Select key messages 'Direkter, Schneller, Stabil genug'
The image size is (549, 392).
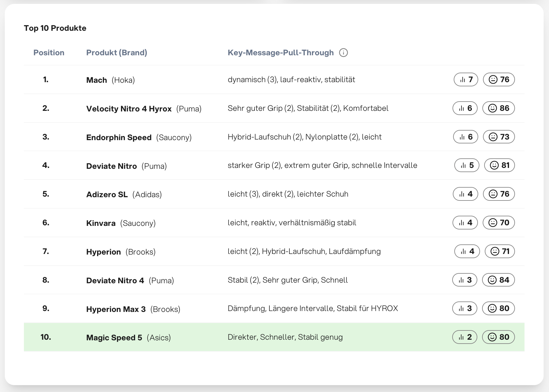point(285,337)
